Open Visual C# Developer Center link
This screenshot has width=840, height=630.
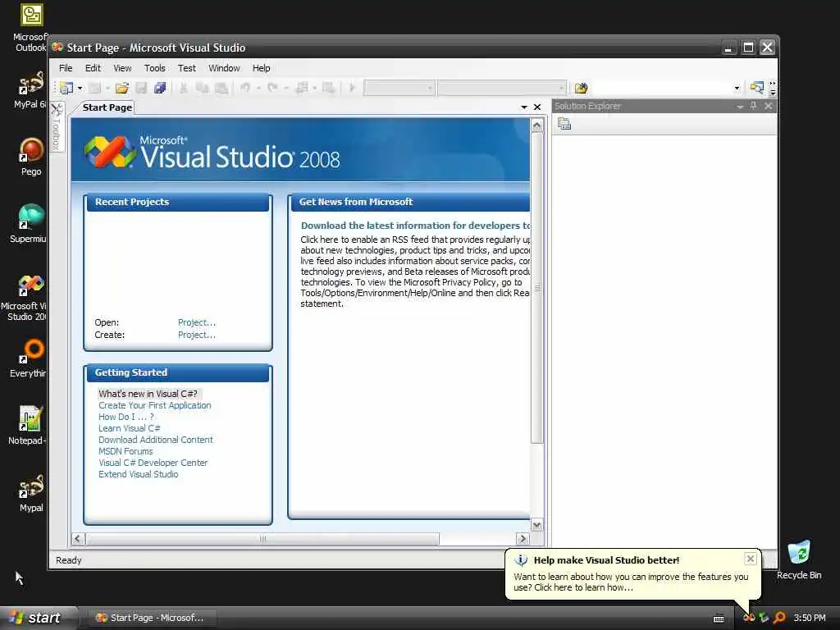[153, 463]
